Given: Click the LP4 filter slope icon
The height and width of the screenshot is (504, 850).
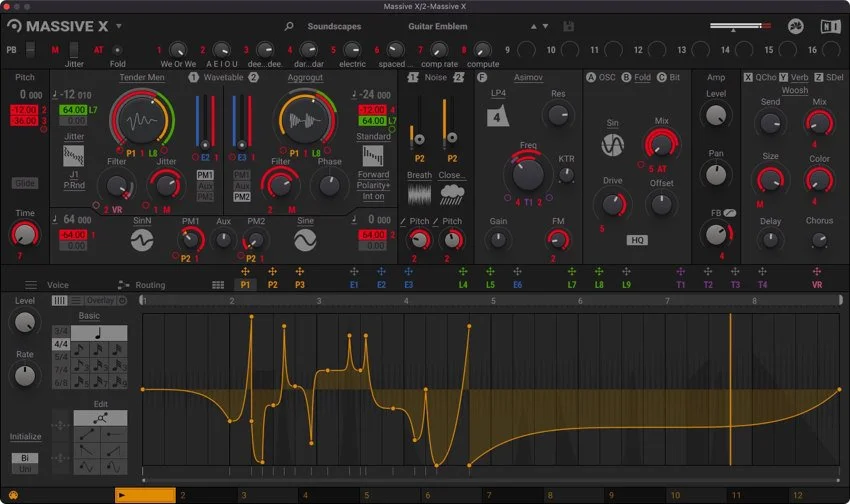Looking at the screenshot, I should 498,116.
